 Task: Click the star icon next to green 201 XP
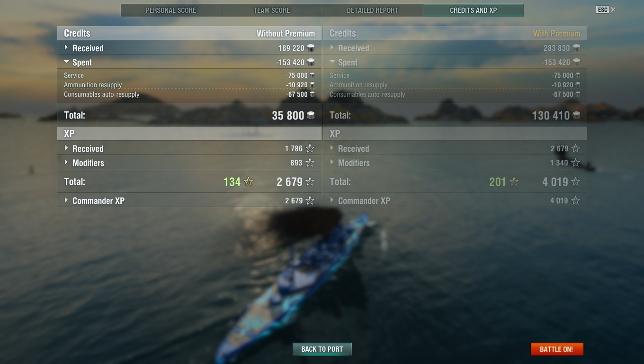[514, 182]
